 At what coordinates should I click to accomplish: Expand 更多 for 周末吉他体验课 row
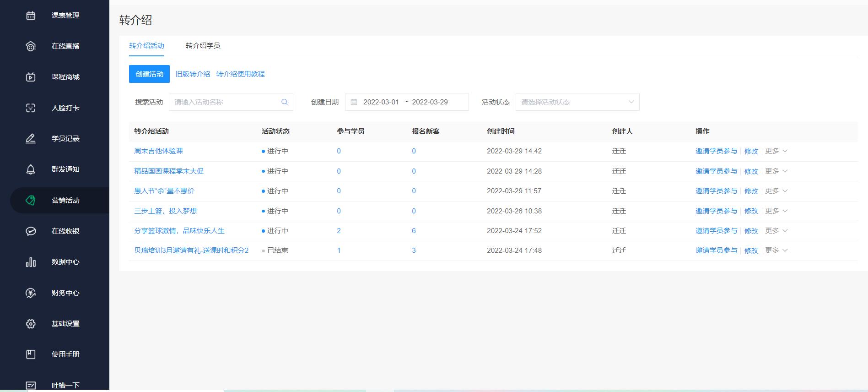click(x=776, y=151)
